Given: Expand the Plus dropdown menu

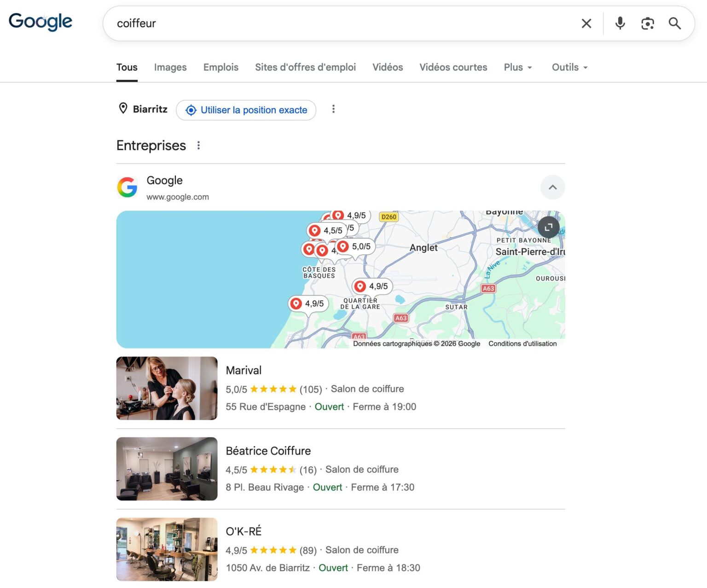Looking at the screenshot, I should pyautogui.click(x=518, y=67).
